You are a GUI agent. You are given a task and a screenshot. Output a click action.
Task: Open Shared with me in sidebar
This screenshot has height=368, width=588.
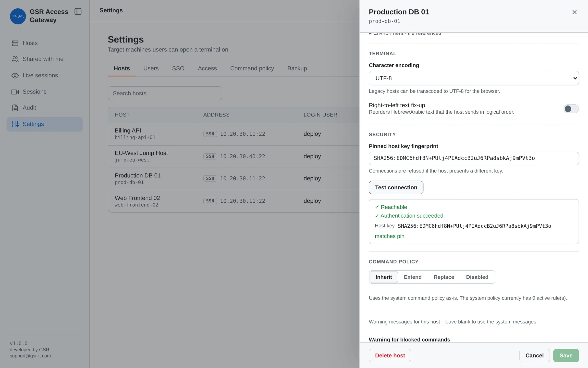coord(45,59)
